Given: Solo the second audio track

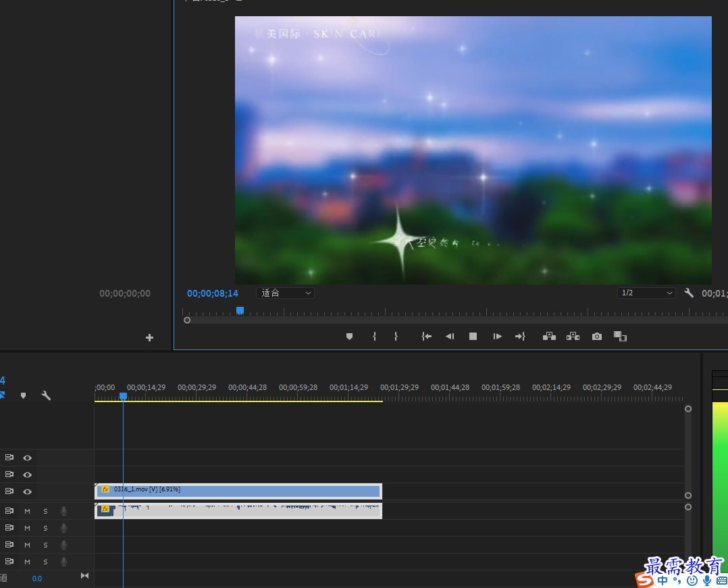Looking at the screenshot, I should click(x=45, y=528).
